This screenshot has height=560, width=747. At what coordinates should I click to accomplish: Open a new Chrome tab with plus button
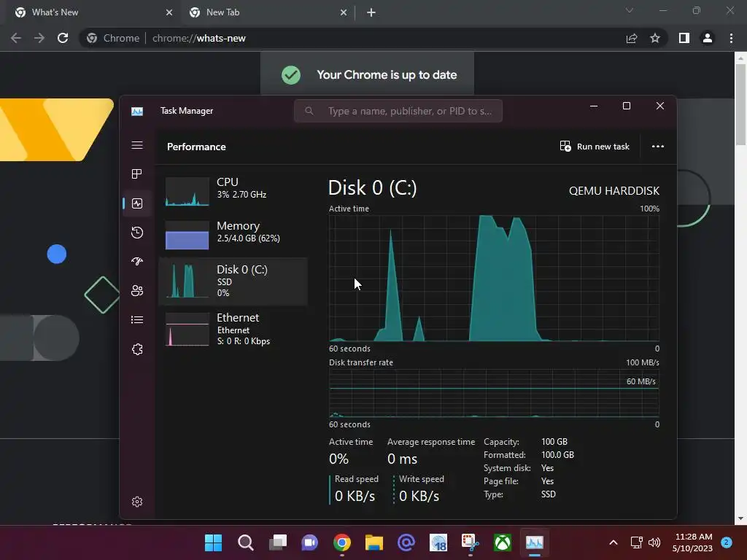pos(371,12)
